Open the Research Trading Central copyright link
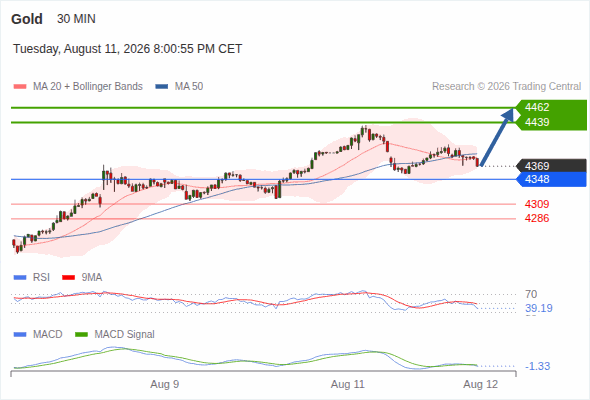590x400 pixels. tap(506, 87)
